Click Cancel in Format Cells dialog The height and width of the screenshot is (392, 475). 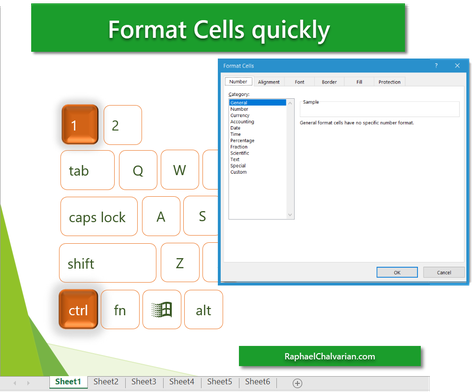tap(444, 272)
